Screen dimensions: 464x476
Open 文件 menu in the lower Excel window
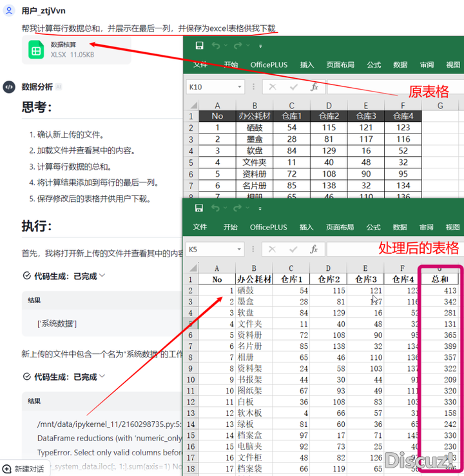(x=200, y=227)
